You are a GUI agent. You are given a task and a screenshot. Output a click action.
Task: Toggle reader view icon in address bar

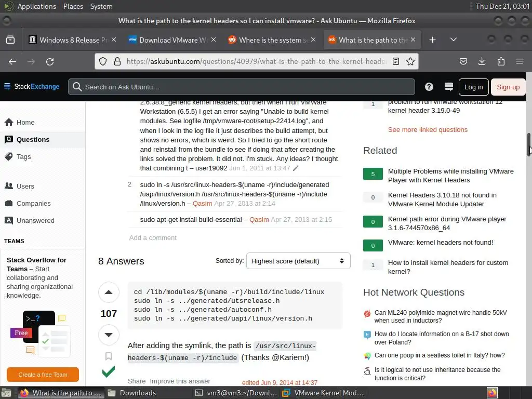pos(395,61)
